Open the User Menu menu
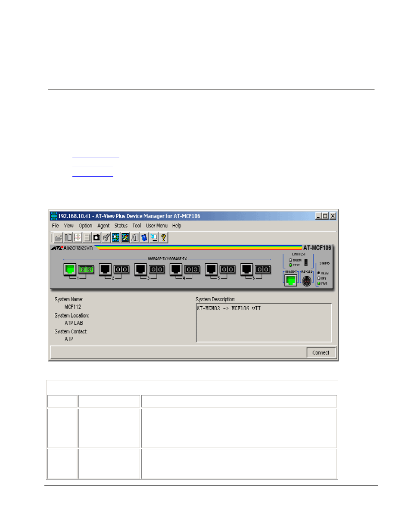411x532 pixels. [157, 226]
